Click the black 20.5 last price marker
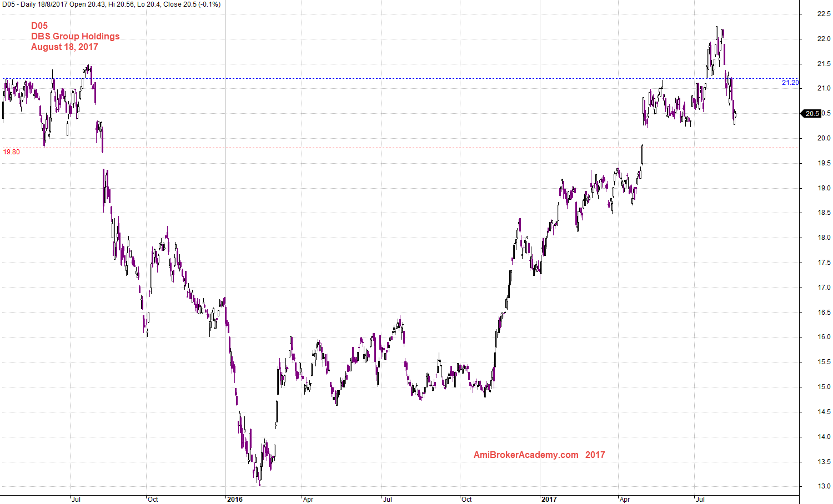The width and height of the screenshot is (833, 504). (811, 113)
